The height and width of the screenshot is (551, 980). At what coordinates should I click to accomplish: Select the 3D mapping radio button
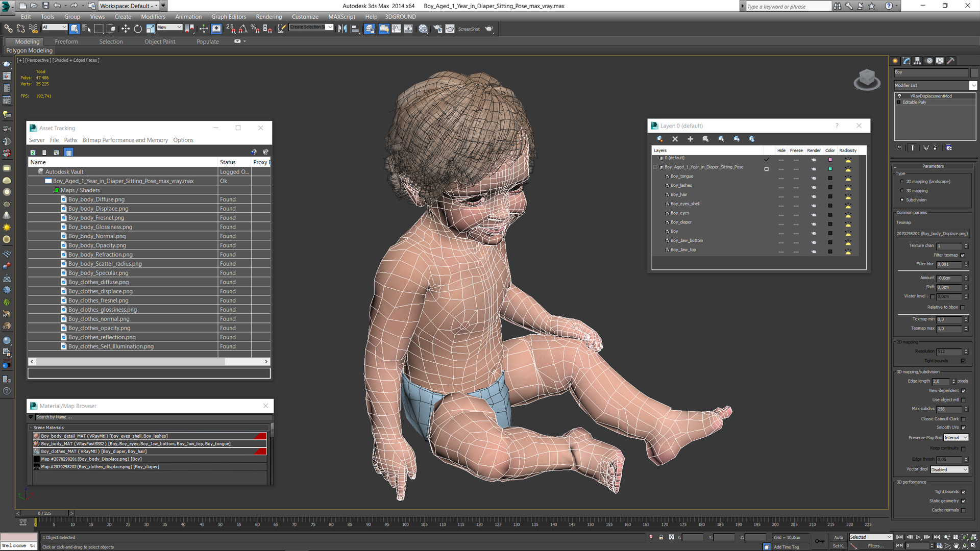point(902,191)
